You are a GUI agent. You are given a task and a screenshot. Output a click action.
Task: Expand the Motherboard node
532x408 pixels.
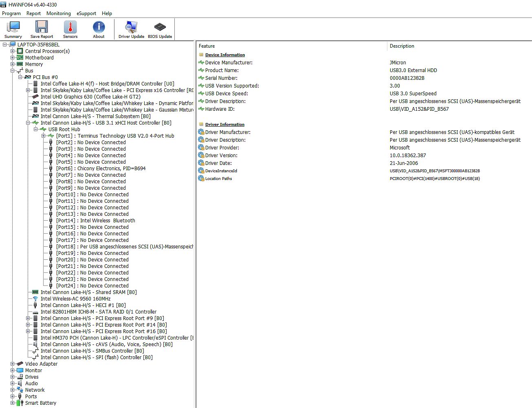point(13,58)
